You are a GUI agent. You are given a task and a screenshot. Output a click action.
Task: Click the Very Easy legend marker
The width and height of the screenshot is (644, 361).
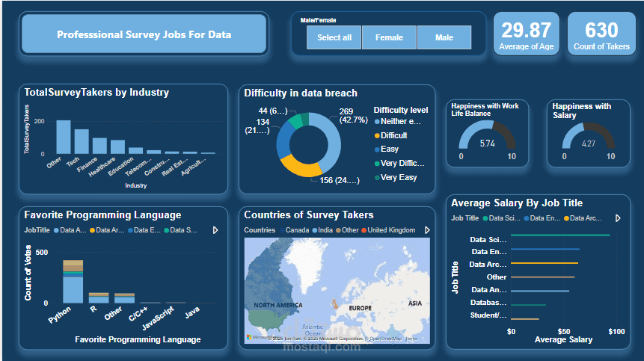[377, 178]
